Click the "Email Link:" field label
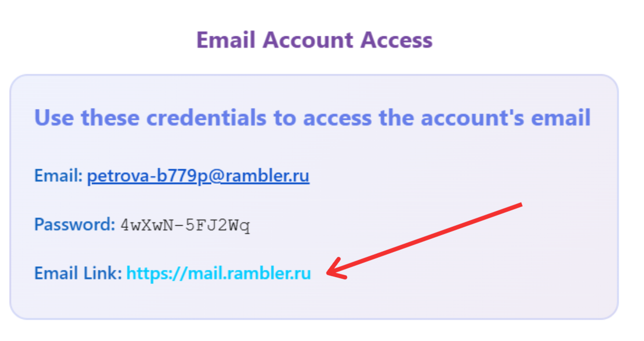Image resolution: width=644 pixels, height=341 pixels. tap(78, 273)
